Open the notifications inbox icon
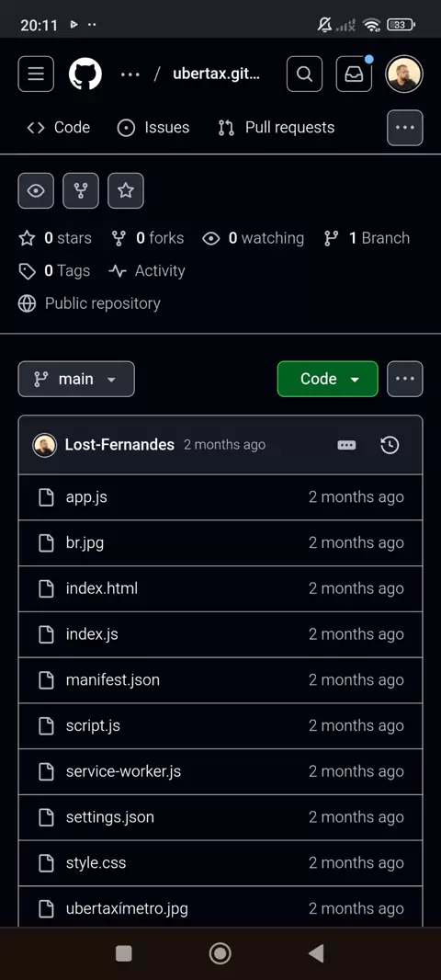Image resolution: width=441 pixels, height=980 pixels. coord(354,74)
